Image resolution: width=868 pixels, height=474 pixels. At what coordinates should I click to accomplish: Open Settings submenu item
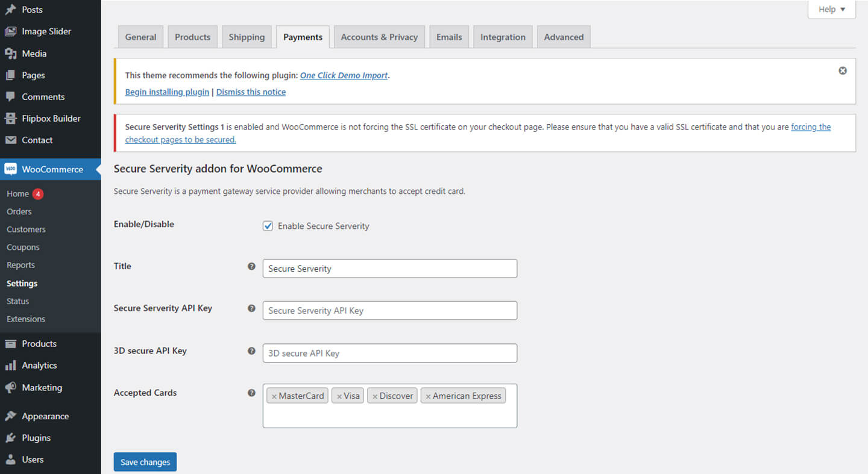tap(22, 283)
